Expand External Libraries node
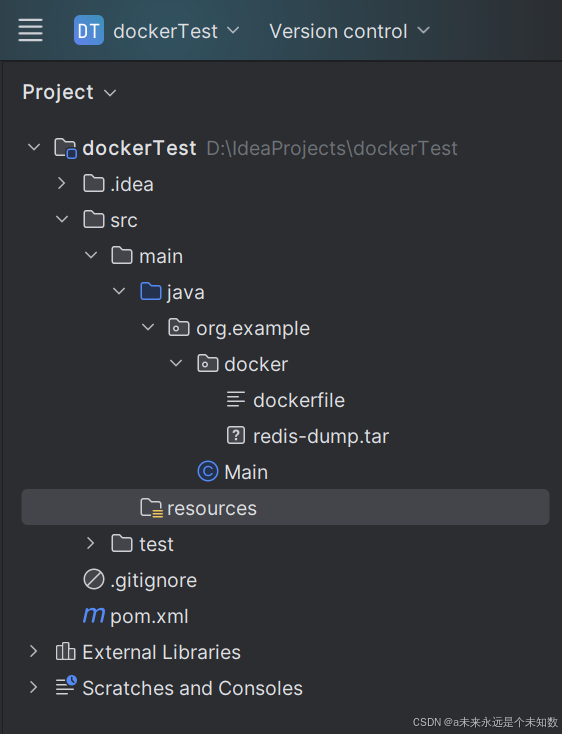This screenshot has height=734, width=562. click(x=33, y=651)
